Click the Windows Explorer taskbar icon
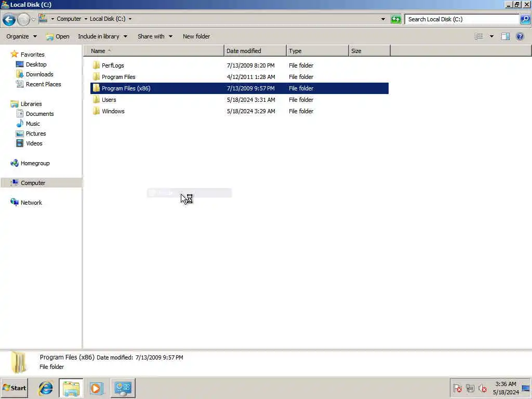 (71, 388)
